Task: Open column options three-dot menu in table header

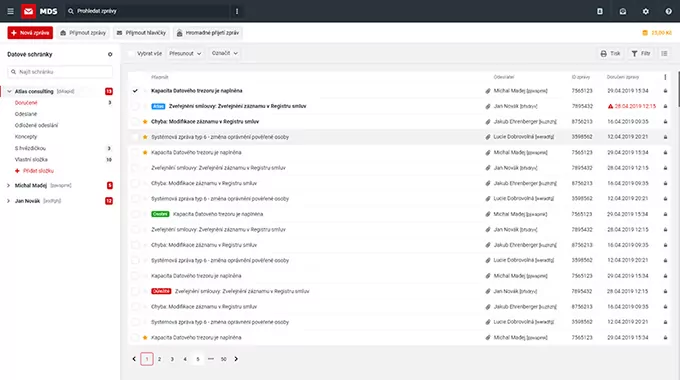Action: click(x=665, y=77)
